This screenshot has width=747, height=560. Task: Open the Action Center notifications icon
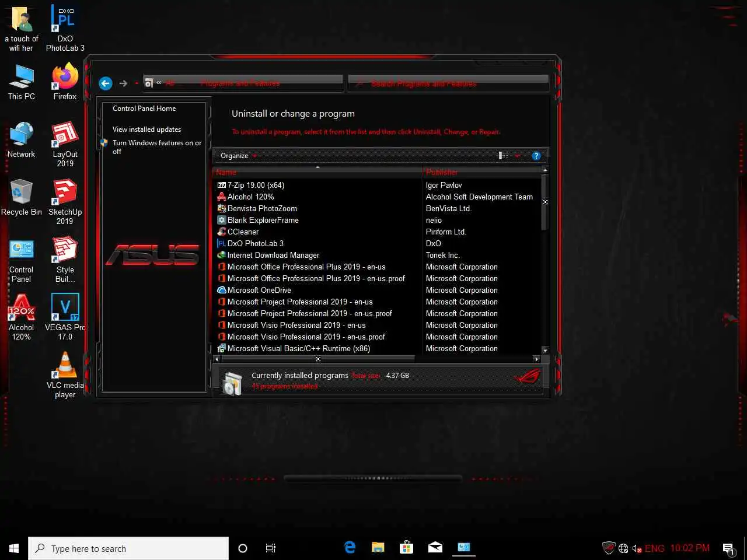pyautogui.click(x=729, y=548)
